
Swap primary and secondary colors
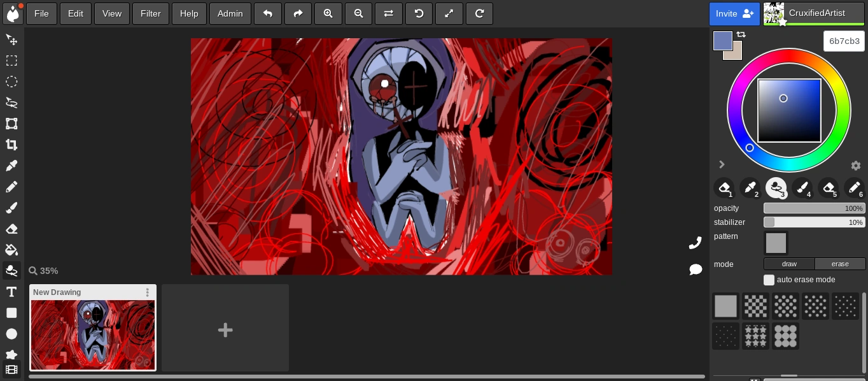click(741, 34)
